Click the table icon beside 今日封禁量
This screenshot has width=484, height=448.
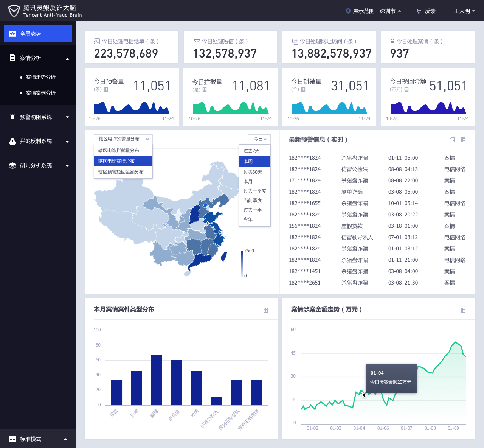coord(303,90)
